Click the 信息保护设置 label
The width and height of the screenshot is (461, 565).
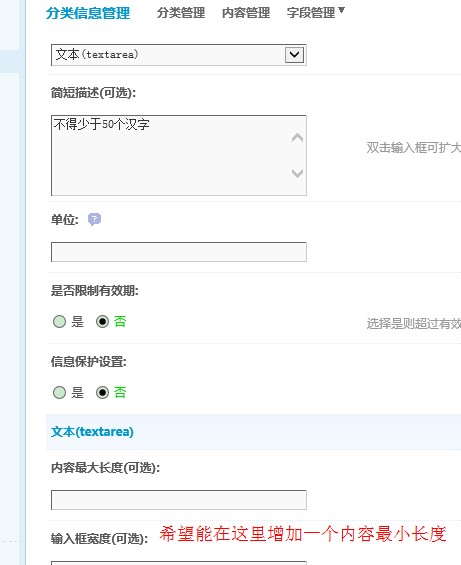click(89, 361)
